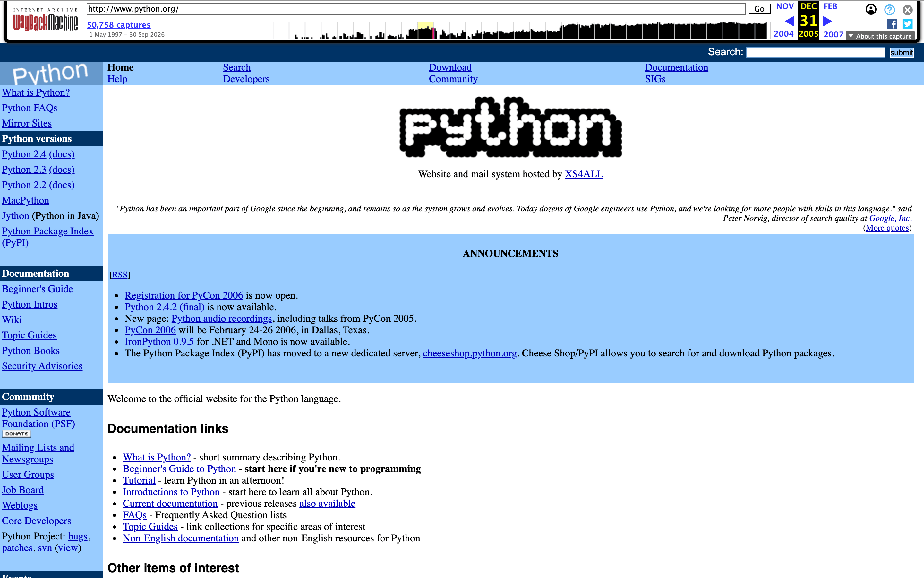Click the Wayback URL input field
Image resolution: width=924 pixels, height=578 pixels.
[416, 9]
